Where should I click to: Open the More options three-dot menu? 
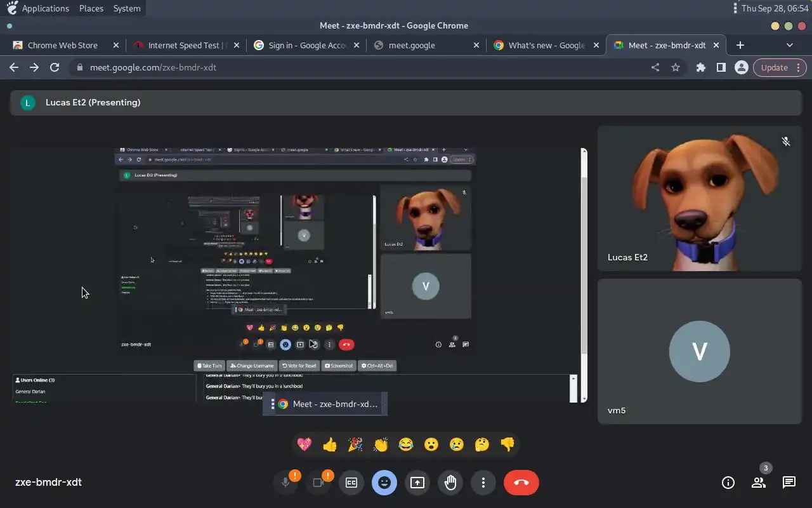pos(483,483)
